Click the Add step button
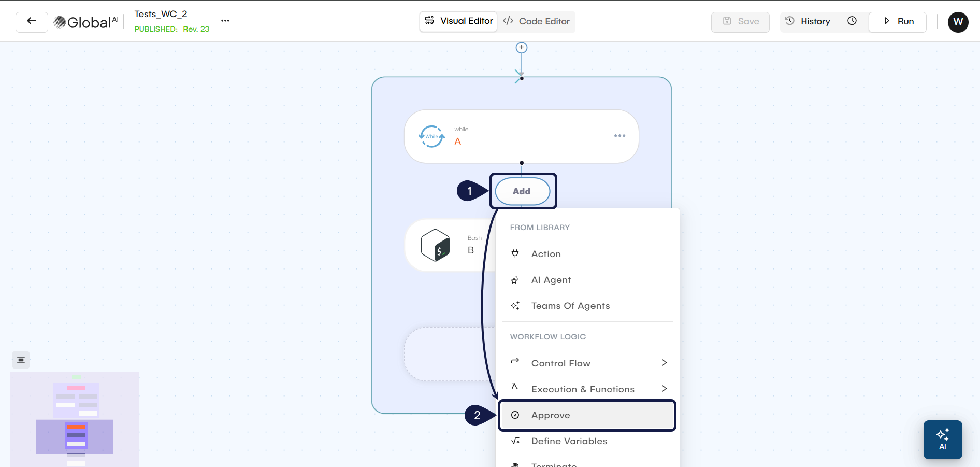 (522, 191)
